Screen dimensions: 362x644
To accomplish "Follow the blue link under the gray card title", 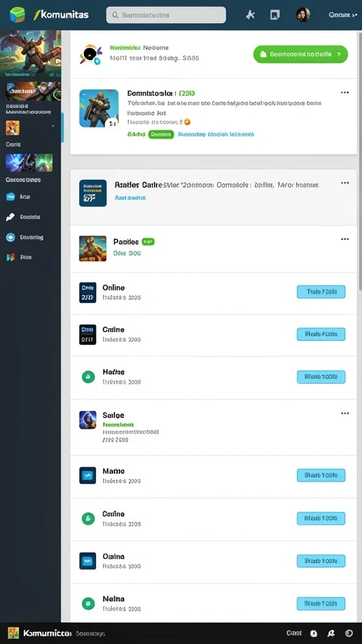I will pos(130,197).
